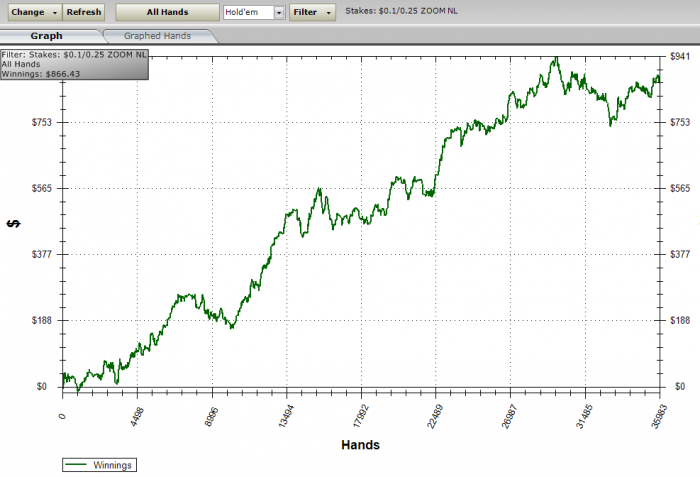Click the 35983 hands x-axis label
This screenshot has height=477, width=700.
click(658, 415)
